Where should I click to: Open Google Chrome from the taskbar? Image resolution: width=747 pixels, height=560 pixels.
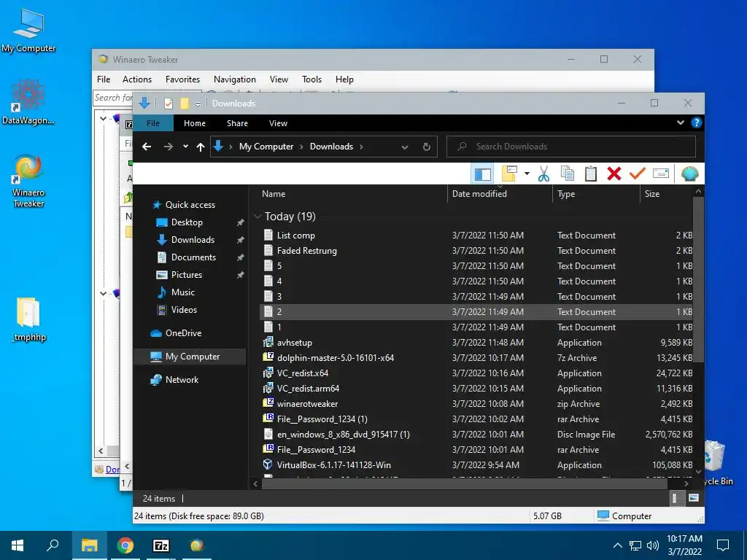(125, 545)
